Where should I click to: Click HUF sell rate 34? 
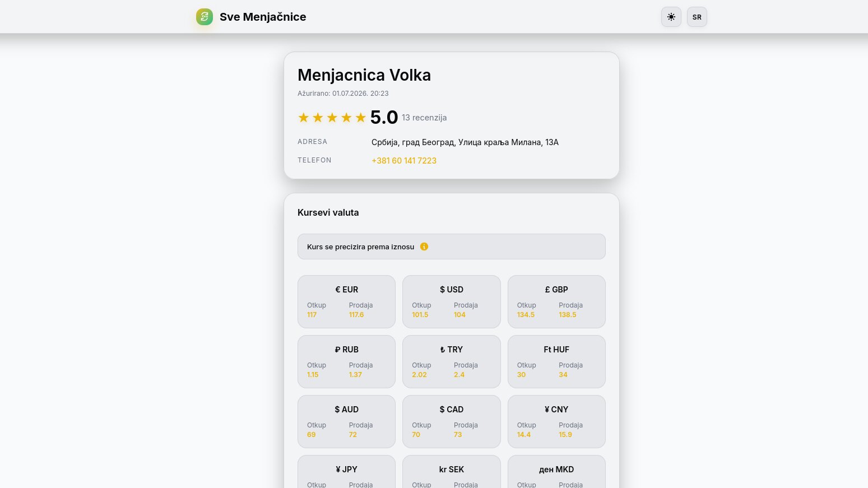click(563, 375)
